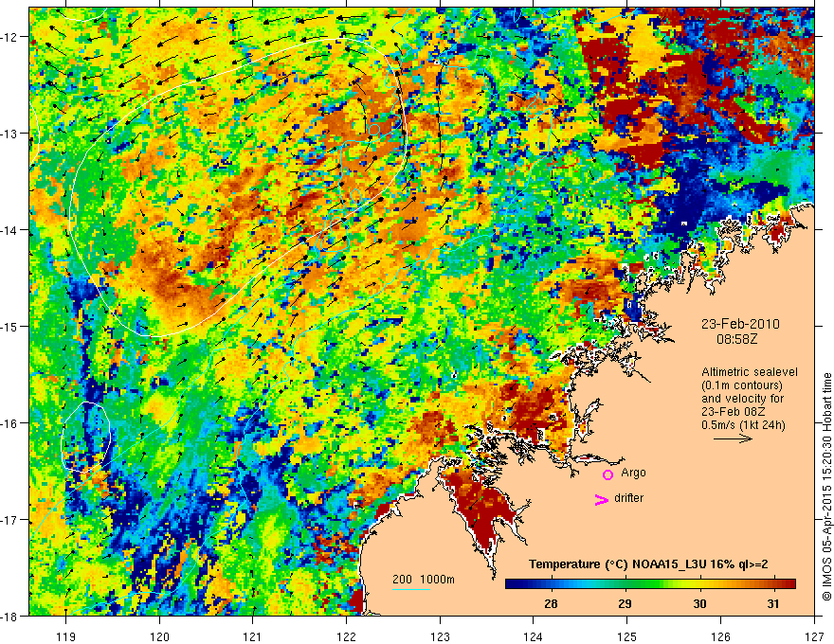Select the 'drifter' legend label

tap(628, 498)
